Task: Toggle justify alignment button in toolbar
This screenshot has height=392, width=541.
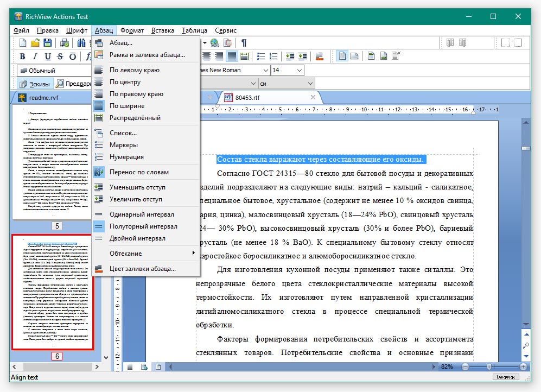Action: [232, 56]
